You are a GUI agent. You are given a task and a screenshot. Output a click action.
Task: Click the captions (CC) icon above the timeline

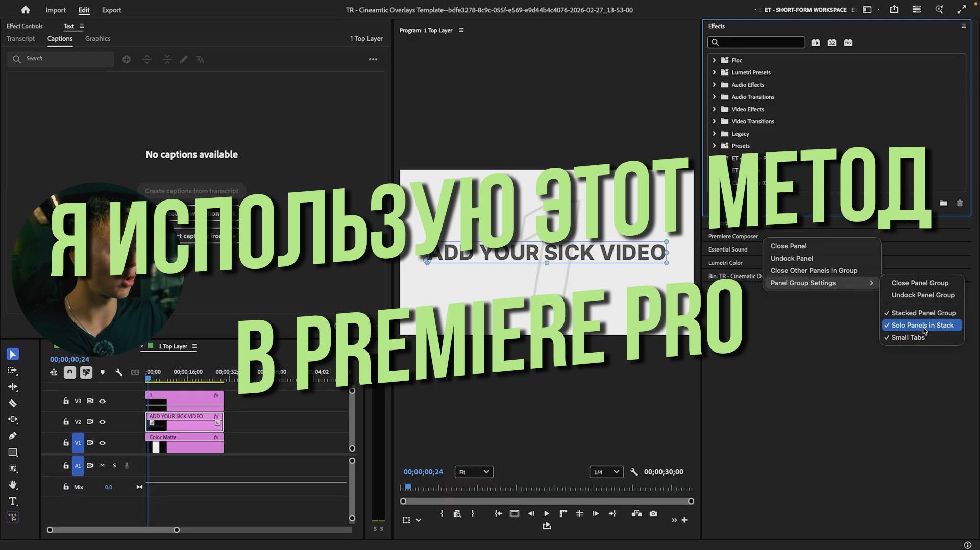tap(135, 372)
